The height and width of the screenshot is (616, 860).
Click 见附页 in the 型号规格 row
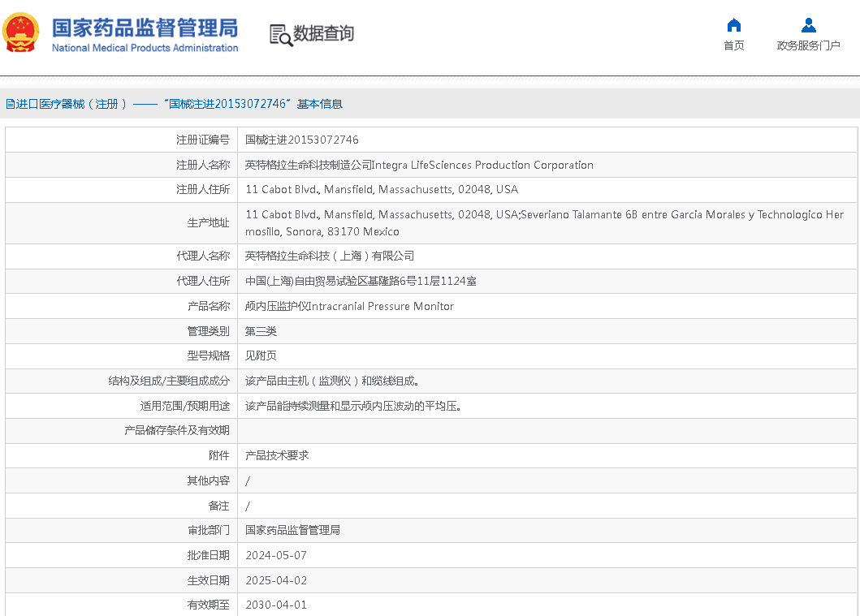[x=261, y=355]
